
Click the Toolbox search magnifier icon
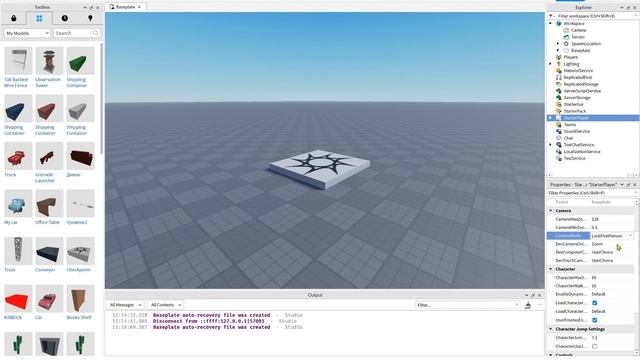95,33
